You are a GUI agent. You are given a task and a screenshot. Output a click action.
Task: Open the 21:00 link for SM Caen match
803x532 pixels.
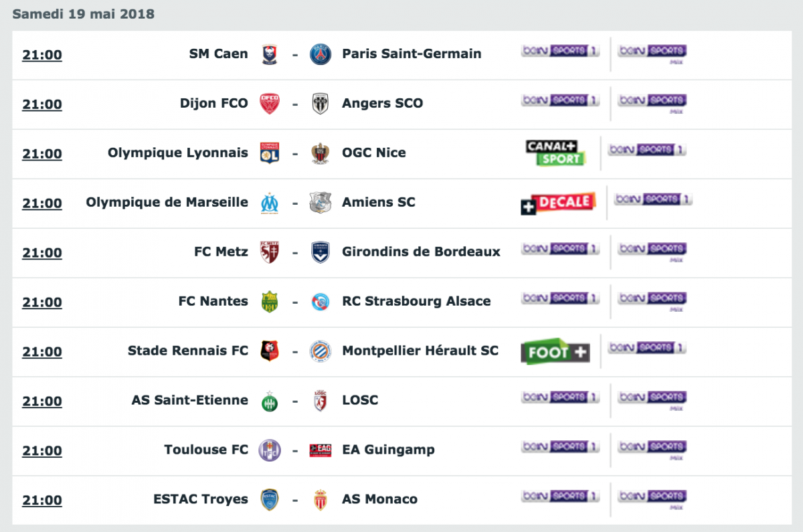tap(42, 55)
